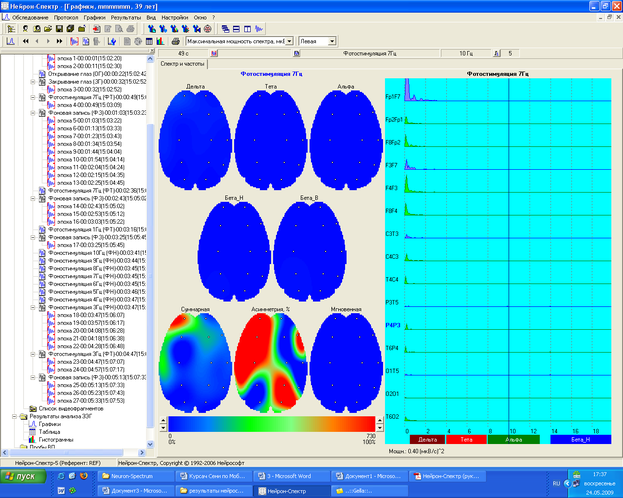
Task: Click the tree view toggle icon at toolbar start
Action: tap(11, 29)
